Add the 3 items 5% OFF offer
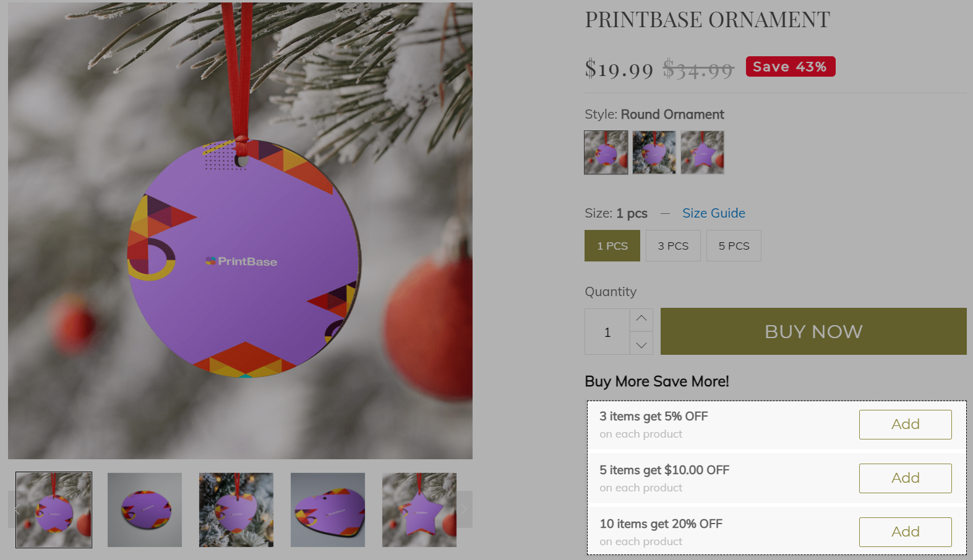Screen dimensions: 973x560 point(906,425)
